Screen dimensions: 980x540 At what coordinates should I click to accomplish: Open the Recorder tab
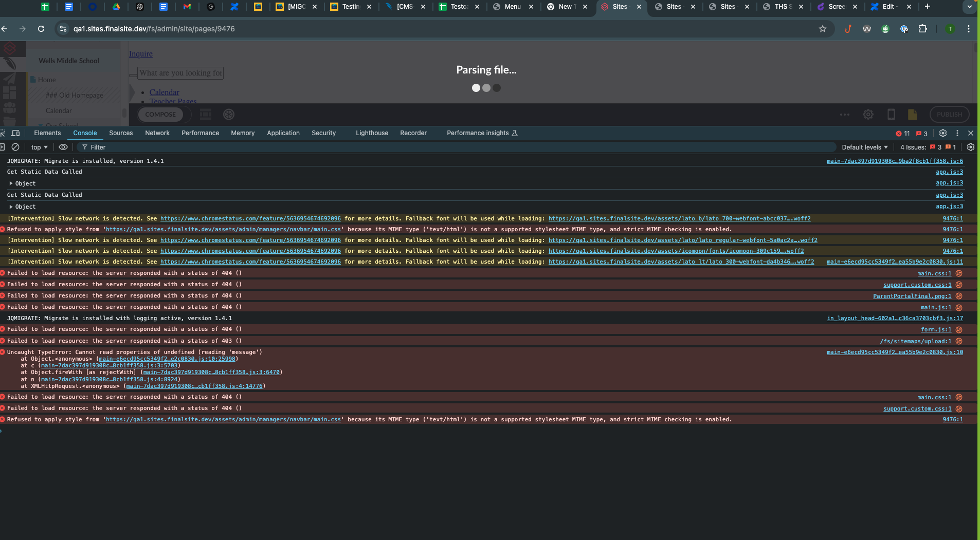tap(413, 133)
